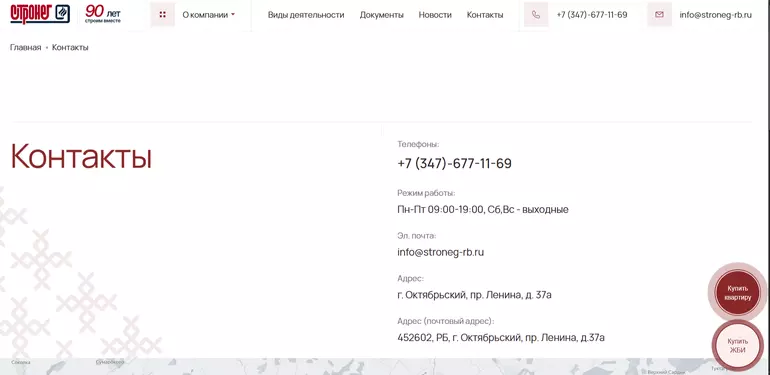Image resolution: width=770 pixels, height=375 pixels.
Task: Click the envelope mail icon in header
Action: (659, 15)
